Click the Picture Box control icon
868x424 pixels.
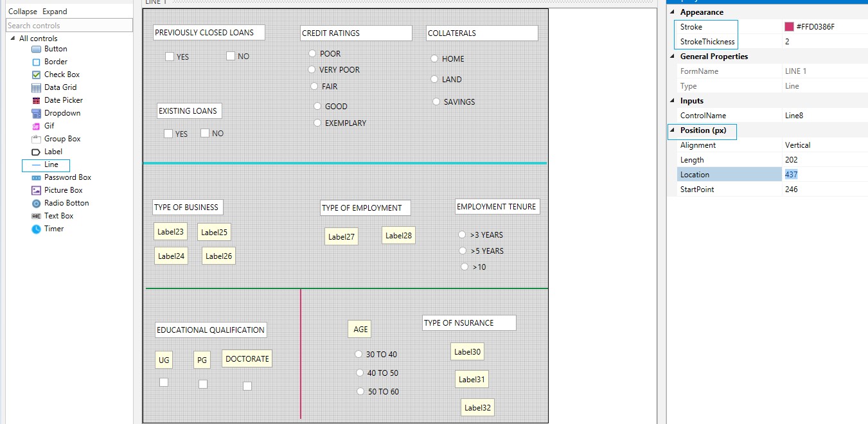point(36,190)
